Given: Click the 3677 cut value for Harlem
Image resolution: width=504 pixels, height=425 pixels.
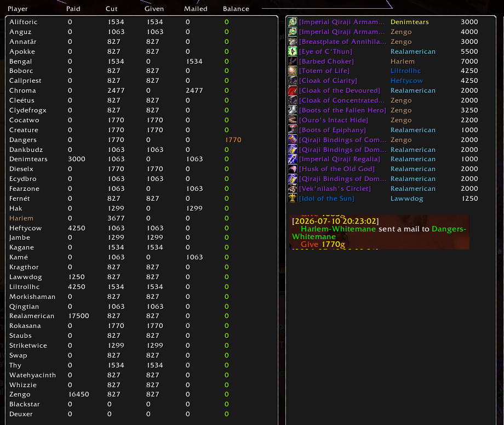Looking at the screenshot, I should pos(116,218).
